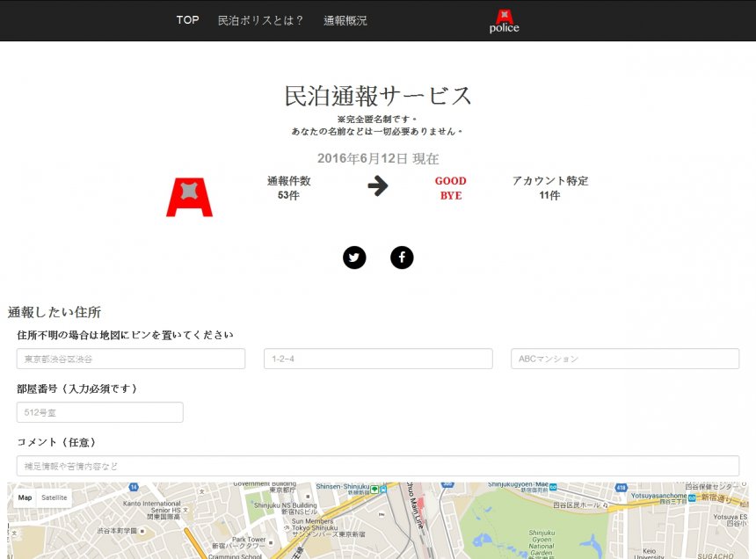Viewport: 756px width, 559px height.
Task: Click the ABCマンション building name field
Action: click(625, 359)
